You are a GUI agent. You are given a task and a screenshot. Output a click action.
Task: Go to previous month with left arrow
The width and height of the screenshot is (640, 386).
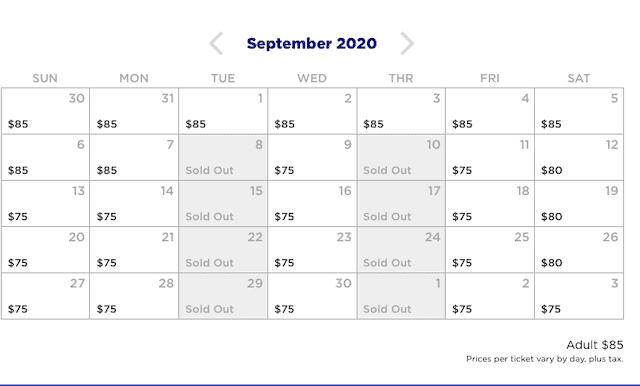coord(216,43)
